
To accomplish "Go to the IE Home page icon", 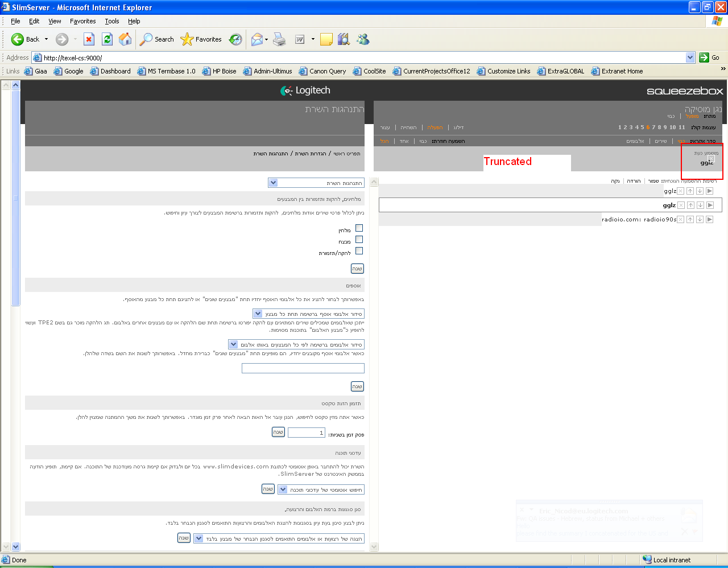I will (125, 39).
